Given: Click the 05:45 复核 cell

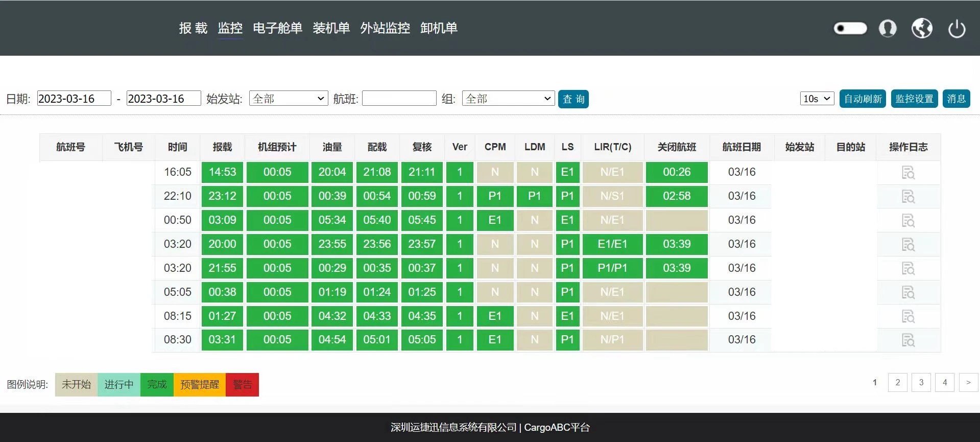Looking at the screenshot, I should [422, 220].
